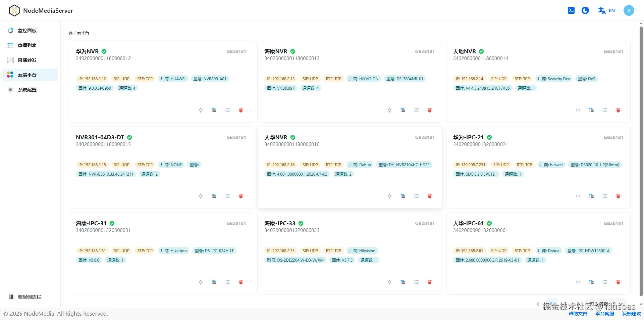Open 系统配置 in the sidebar
Viewport: 644px width, 320px height.
(x=31, y=90)
